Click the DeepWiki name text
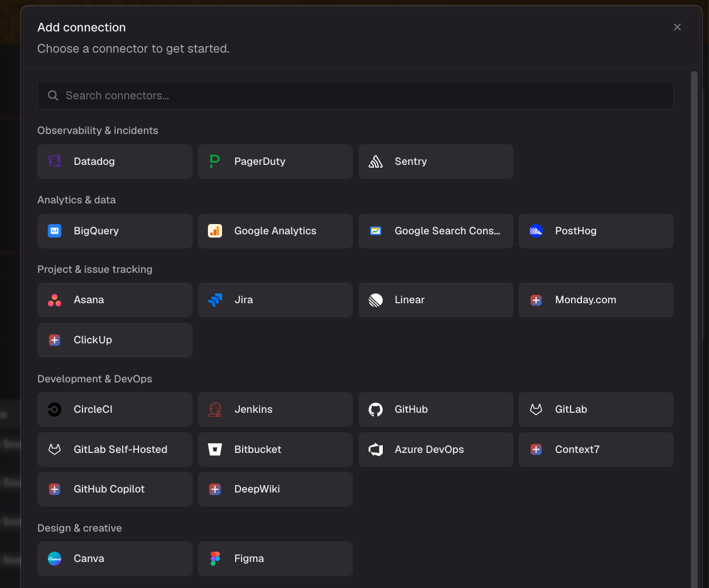 tap(257, 489)
